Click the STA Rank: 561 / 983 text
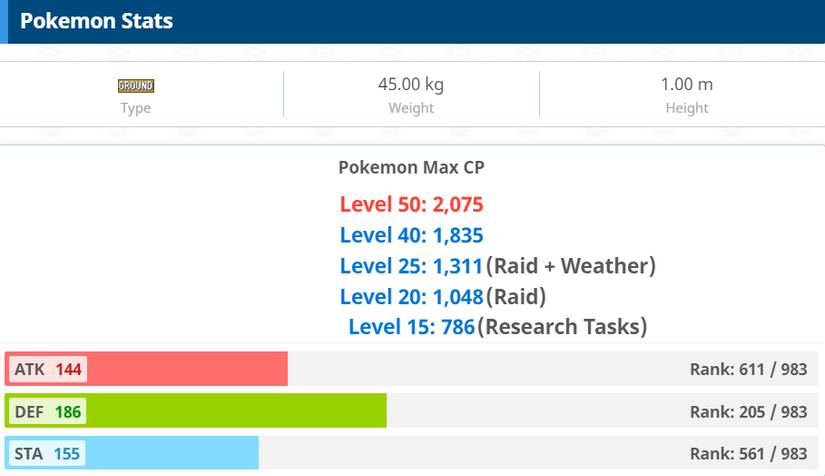Image resolution: width=825 pixels, height=476 pixels. (748, 453)
